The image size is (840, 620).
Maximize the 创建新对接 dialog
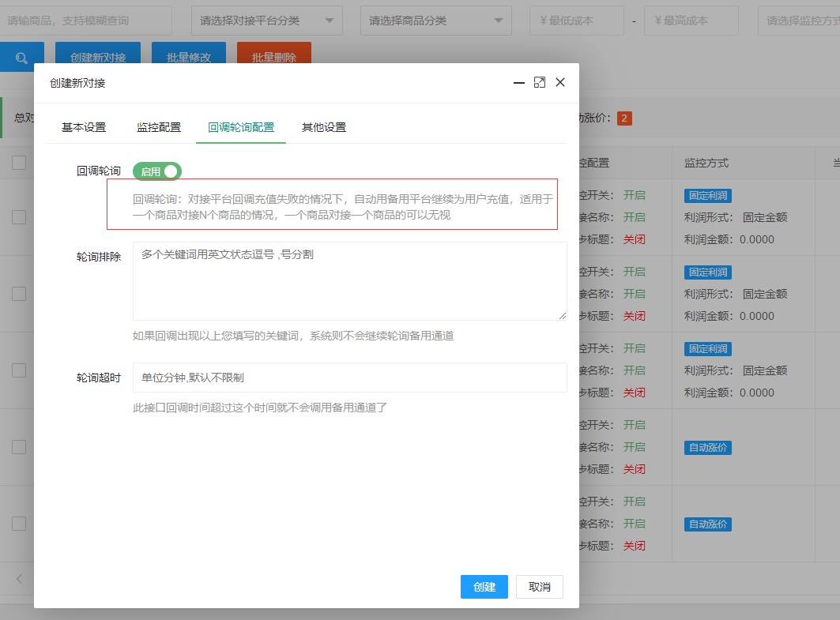click(x=540, y=82)
